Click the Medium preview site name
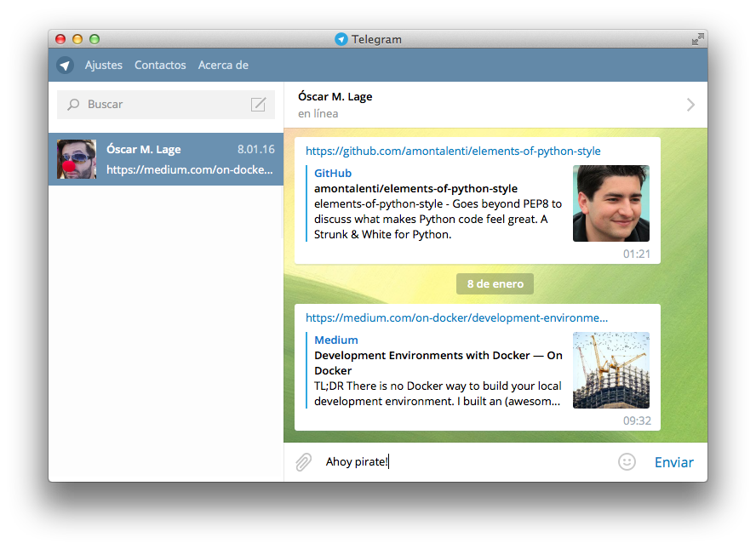This screenshot has height=549, width=756. click(x=336, y=340)
